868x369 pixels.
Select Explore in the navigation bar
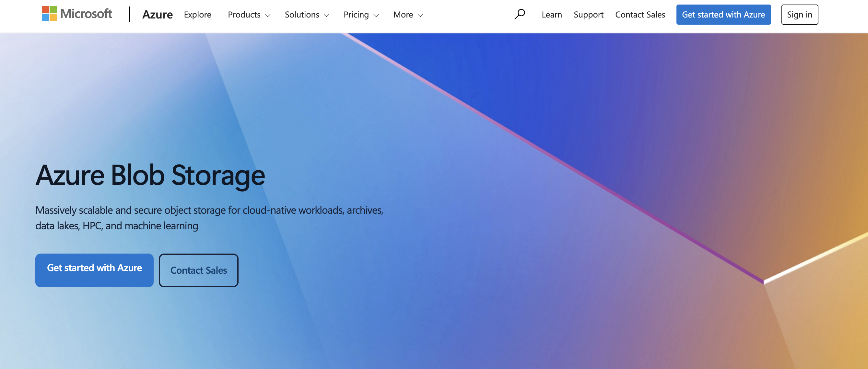click(197, 15)
